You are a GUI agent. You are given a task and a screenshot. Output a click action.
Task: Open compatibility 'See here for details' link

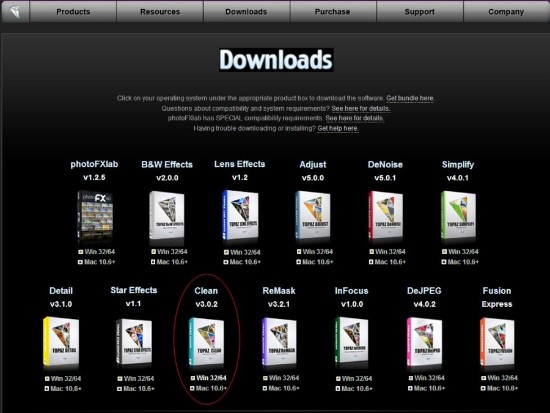click(361, 108)
